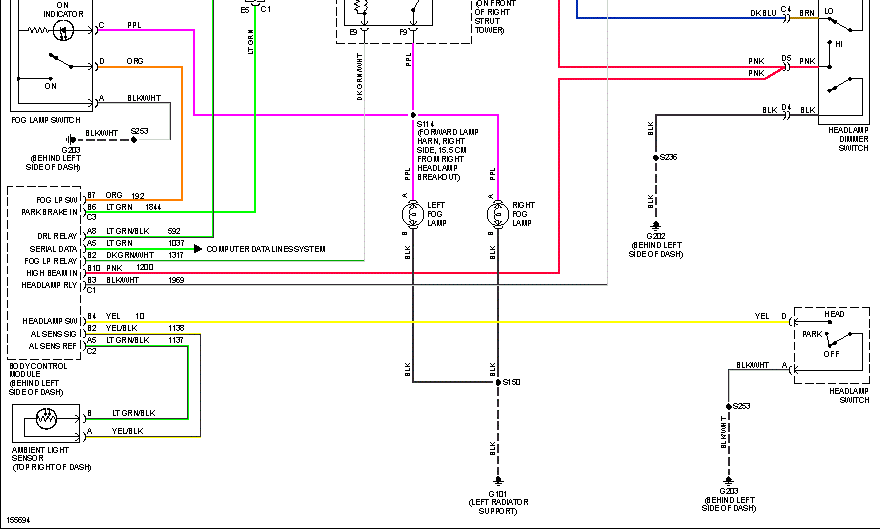Click circuit number 1138
Image resolution: width=880 pixels, height=529 pixels.
pyautogui.click(x=176, y=328)
